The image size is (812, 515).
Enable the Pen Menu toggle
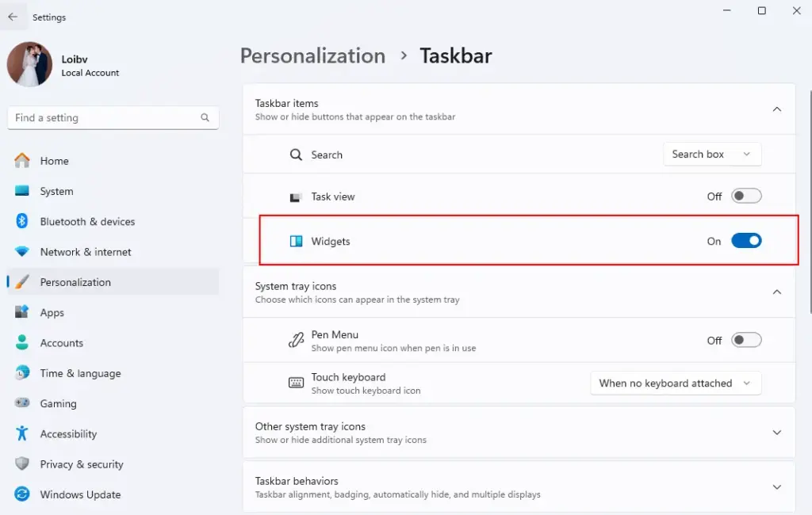pyautogui.click(x=746, y=340)
